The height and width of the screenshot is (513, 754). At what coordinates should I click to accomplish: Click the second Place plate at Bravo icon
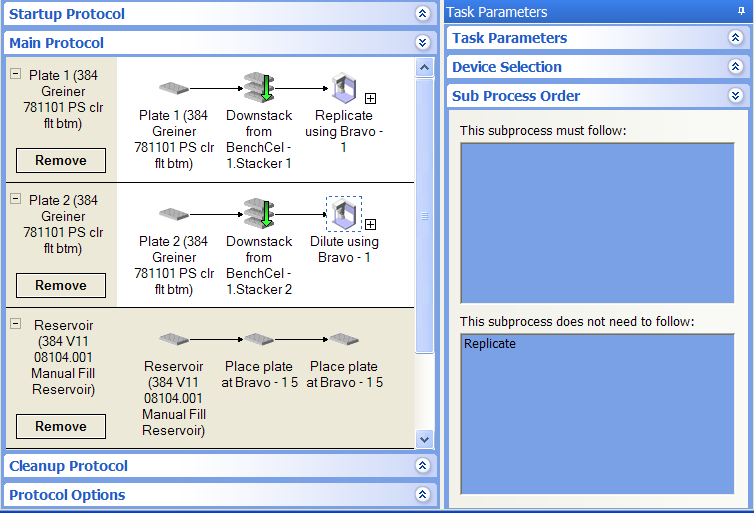coord(344,340)
